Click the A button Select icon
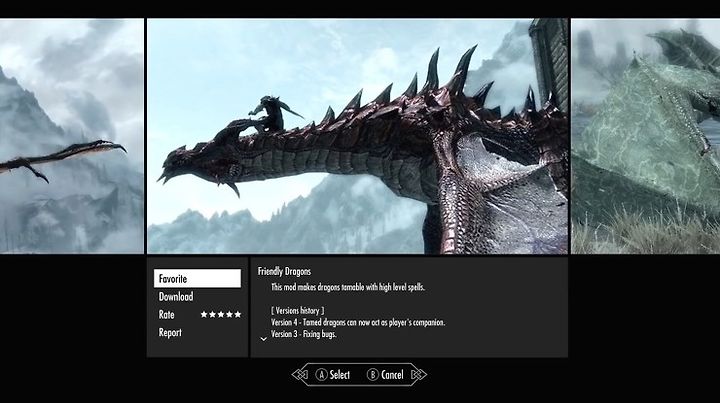 tap(321, 375)
